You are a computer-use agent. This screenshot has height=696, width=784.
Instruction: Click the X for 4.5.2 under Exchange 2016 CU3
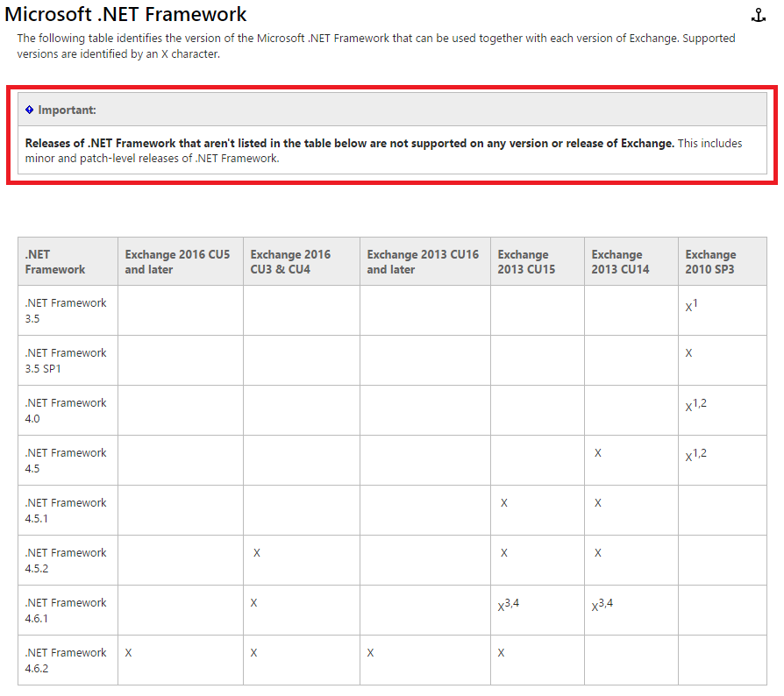click(x=256, y=552)
